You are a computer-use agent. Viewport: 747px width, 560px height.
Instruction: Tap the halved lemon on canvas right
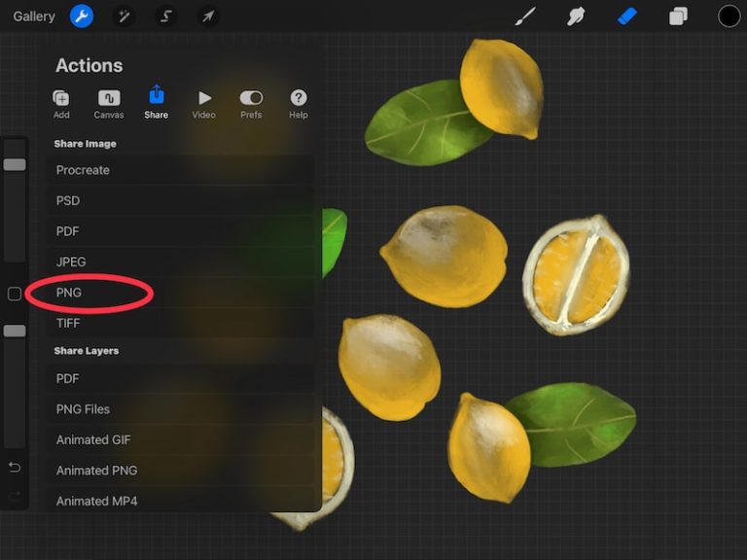(577, 275)
